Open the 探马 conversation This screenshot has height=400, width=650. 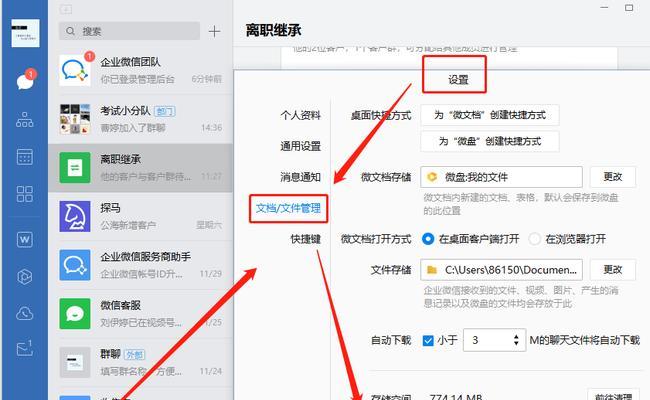coord(141,216)
